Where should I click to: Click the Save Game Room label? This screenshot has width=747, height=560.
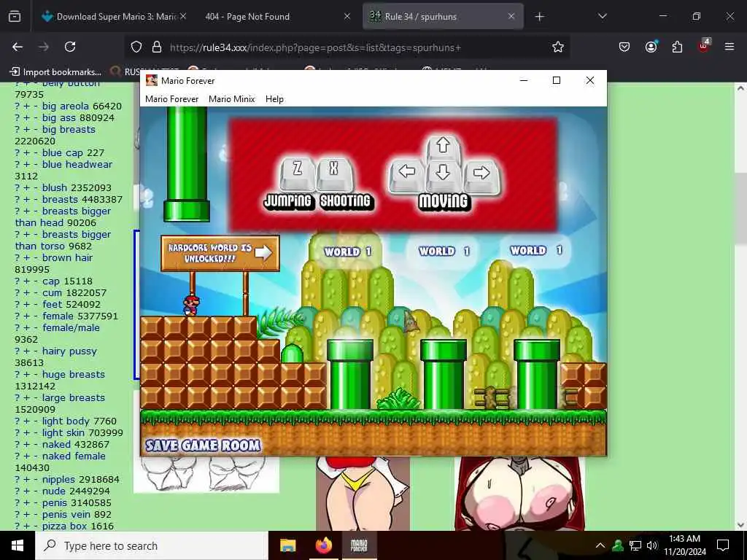tap(203, 446)
